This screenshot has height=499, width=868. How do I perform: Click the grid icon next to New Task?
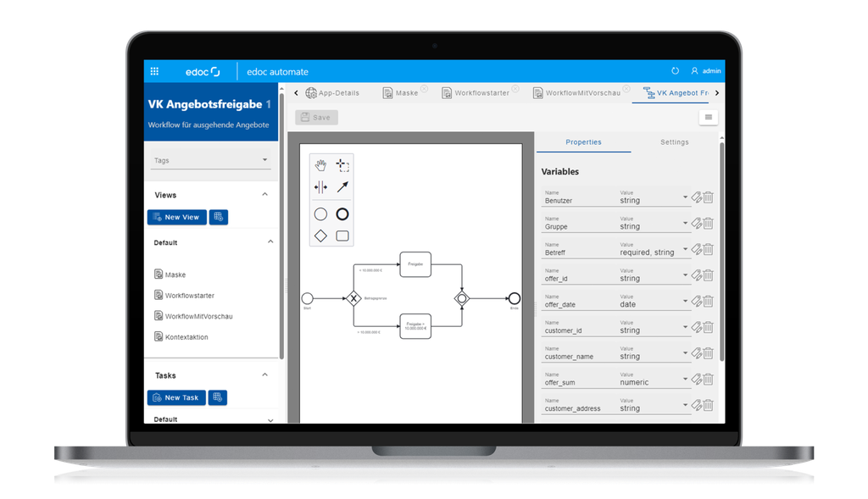(x=218, y=397)
